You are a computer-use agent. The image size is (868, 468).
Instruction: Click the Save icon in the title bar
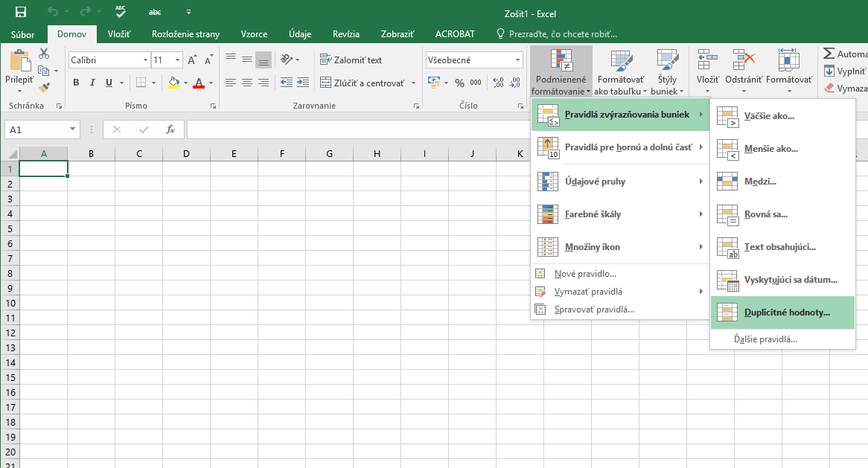[x=21, y=13]
